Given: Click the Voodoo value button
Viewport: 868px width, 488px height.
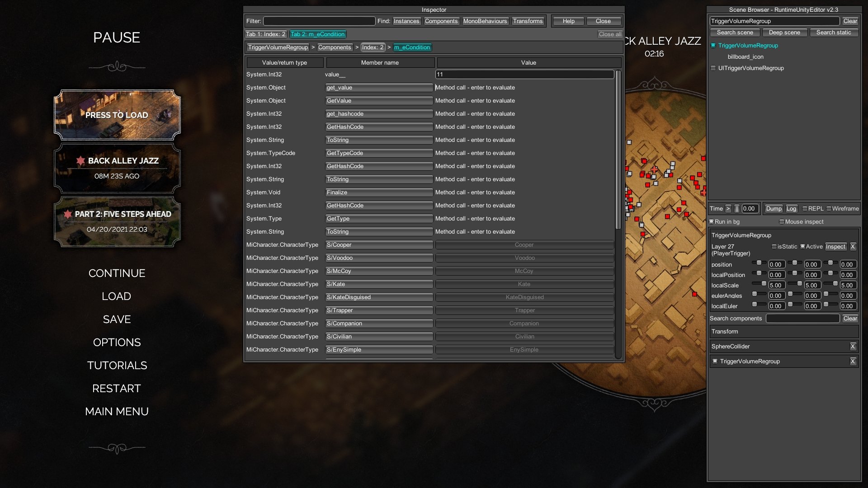Looking at the screenshot, I should [524, 258].
